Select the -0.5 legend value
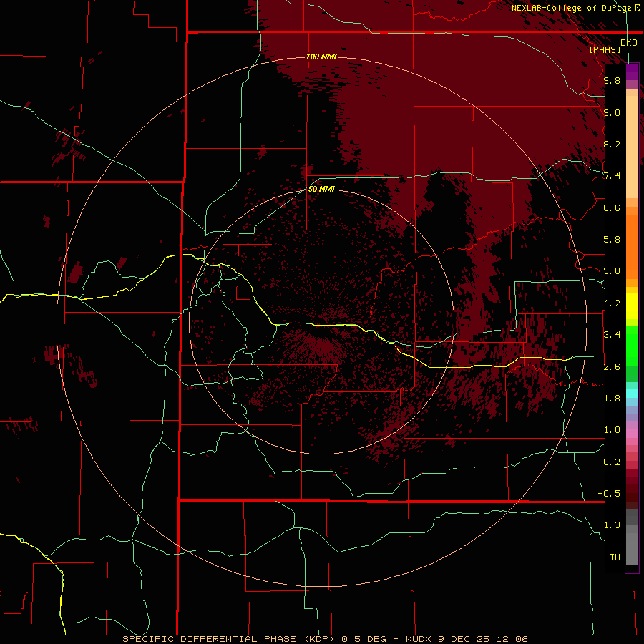 pos(609,494)
